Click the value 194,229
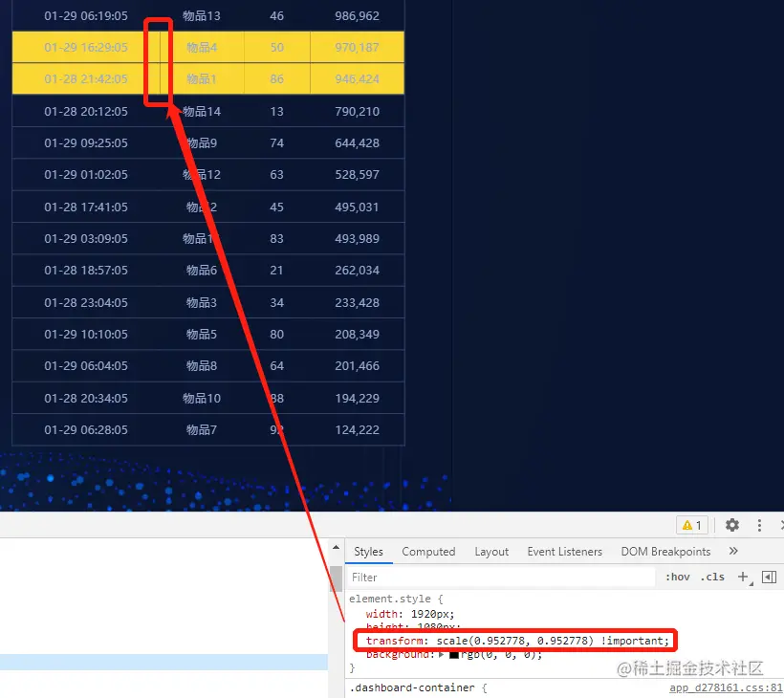784x698 pixels. coord(357,398)
